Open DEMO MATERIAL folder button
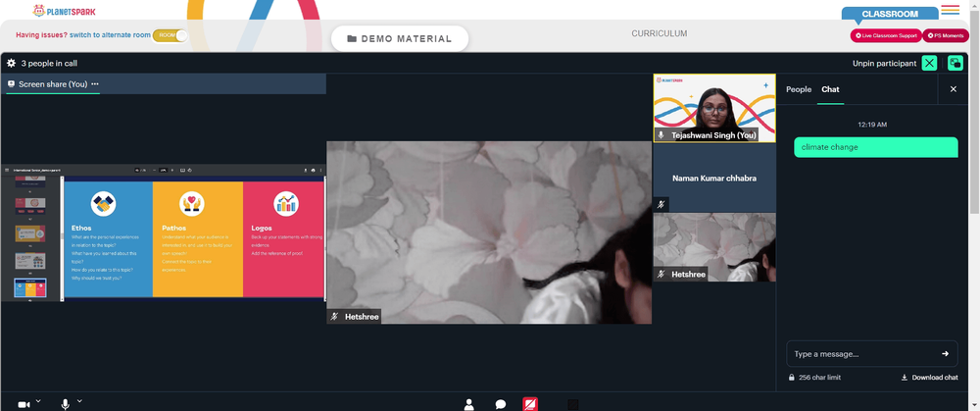Screen dimensions: 980x411 click(x=400, y=39)
